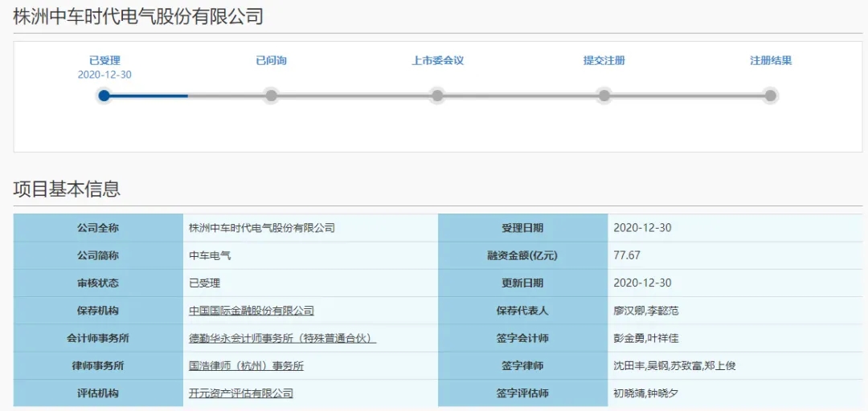Click the 已受理 progress step dot
Screen dimensions: 868x411
(x=104, y=96)
